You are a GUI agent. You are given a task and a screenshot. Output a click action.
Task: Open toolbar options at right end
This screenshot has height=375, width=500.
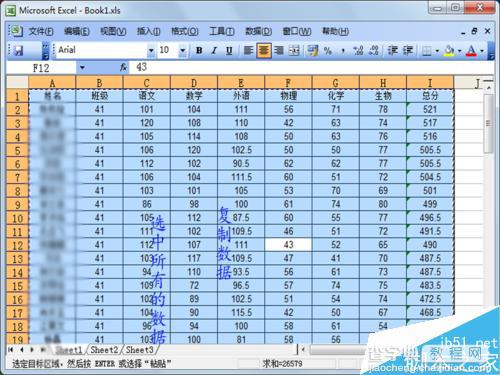pyautogui.click(x=490, y=51)
